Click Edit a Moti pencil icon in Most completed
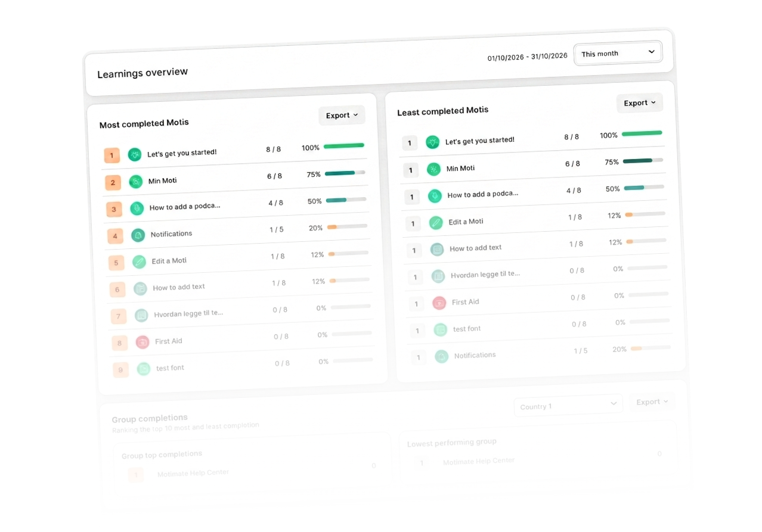Screen dimensions: 762x532 (x=139, y=262)
